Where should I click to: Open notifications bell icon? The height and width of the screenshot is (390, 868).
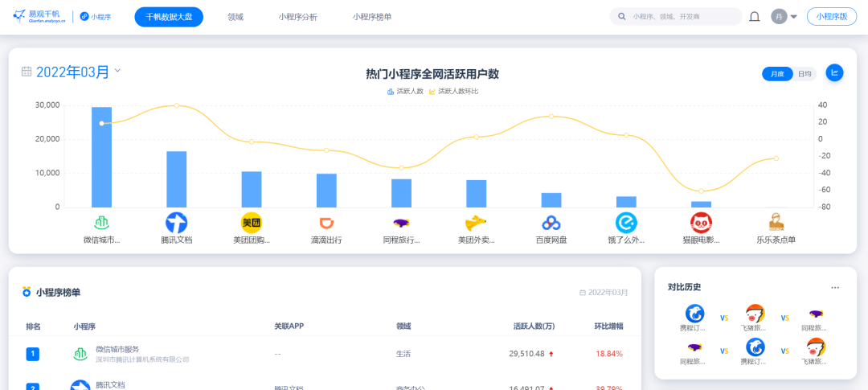[754, 17]
